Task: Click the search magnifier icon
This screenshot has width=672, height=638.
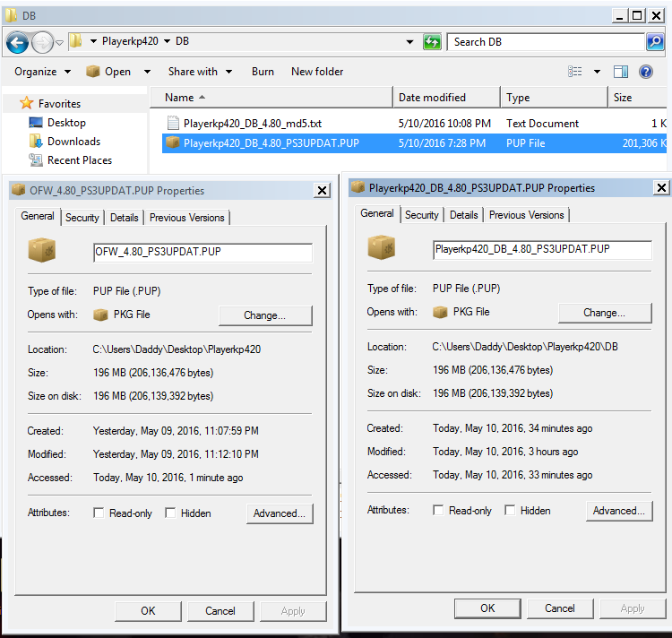Action: 655,42
